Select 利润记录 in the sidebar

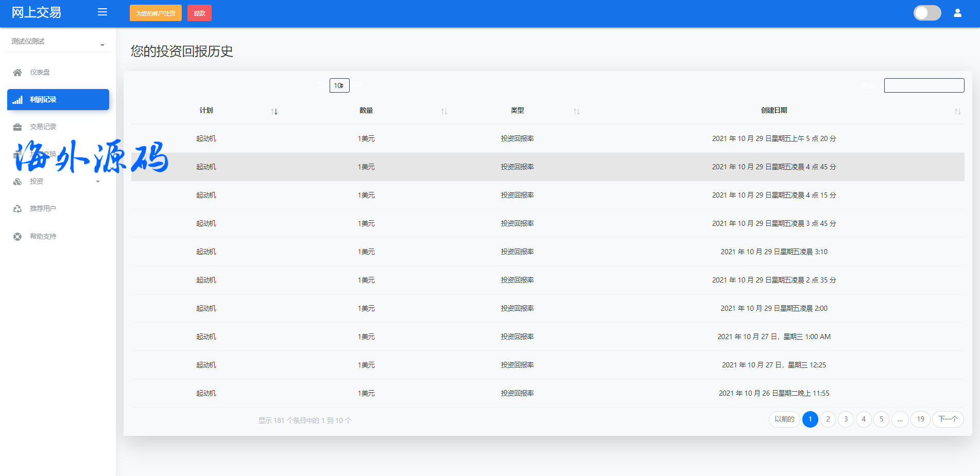point(58,100)
